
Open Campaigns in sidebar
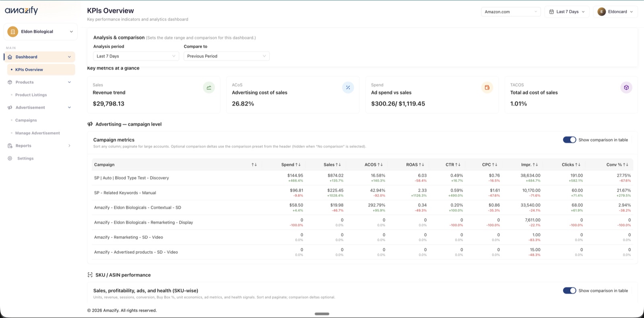26,120
